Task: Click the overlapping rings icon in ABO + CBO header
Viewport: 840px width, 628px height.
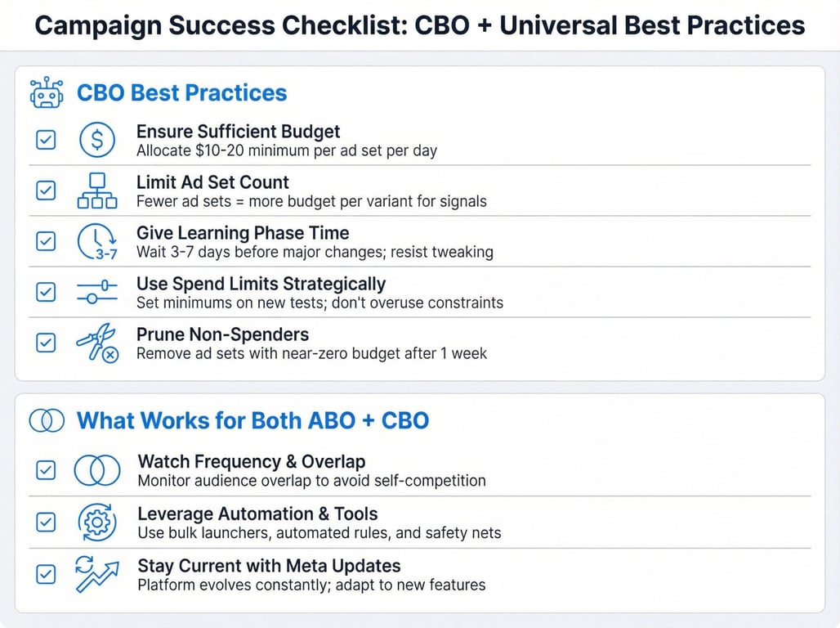Action: pyautogui.click(x=47, y=421)
